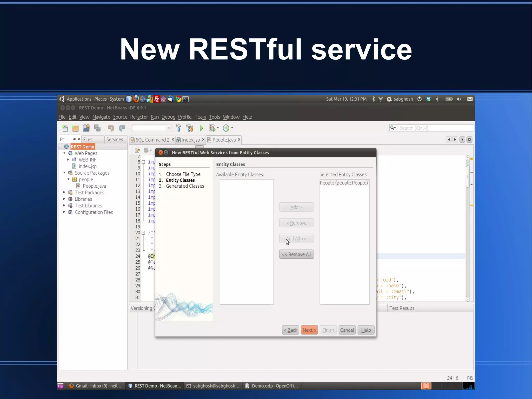Launch FileZilla from the top panel
The image size is (532, 399).
click(157, 99)
